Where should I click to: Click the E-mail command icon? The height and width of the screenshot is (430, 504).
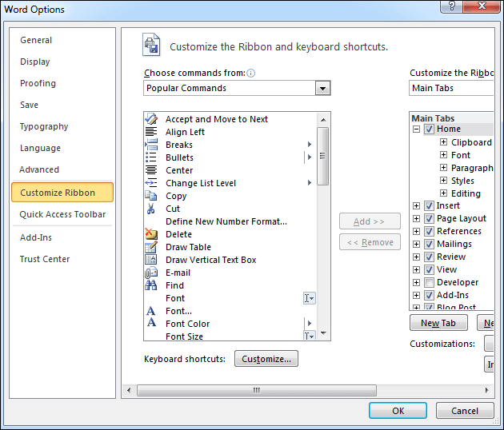click(x=151, y=273)
